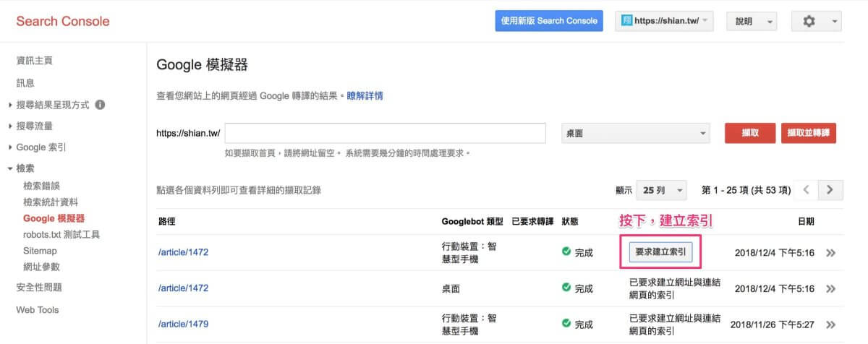
Task: Click the 要求建立索引 button
Action: click(660, 252)
